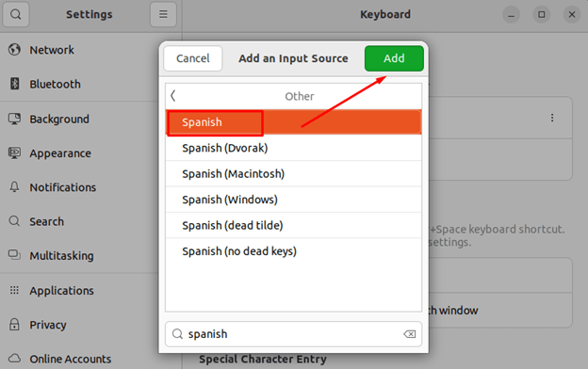Select Spanish (dead tilde) layout
Viewport: 588px width, 369px height.
[x=294, y=226]
